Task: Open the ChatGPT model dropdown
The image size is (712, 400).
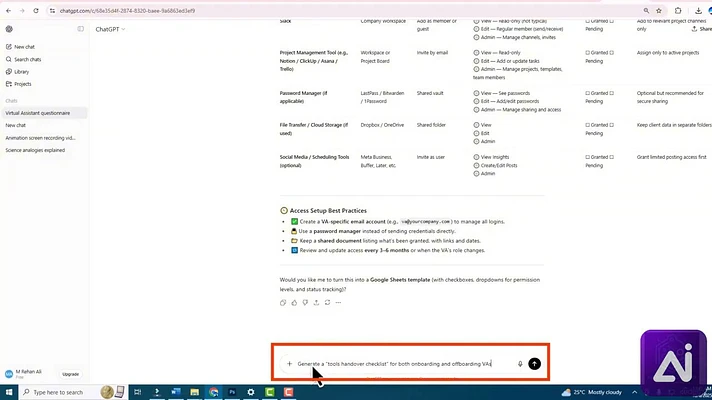Action: [110, 29]
